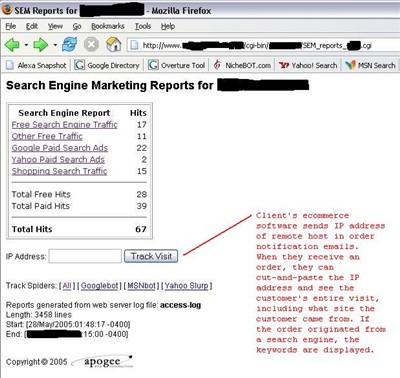
Task: Open the Forward history dropdown arrow
Action: pyautogui.click(x=55, y=45)
